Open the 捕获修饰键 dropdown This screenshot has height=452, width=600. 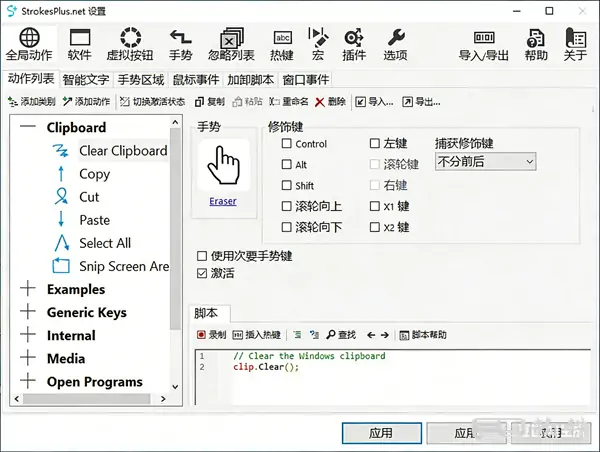pos(485,161)
